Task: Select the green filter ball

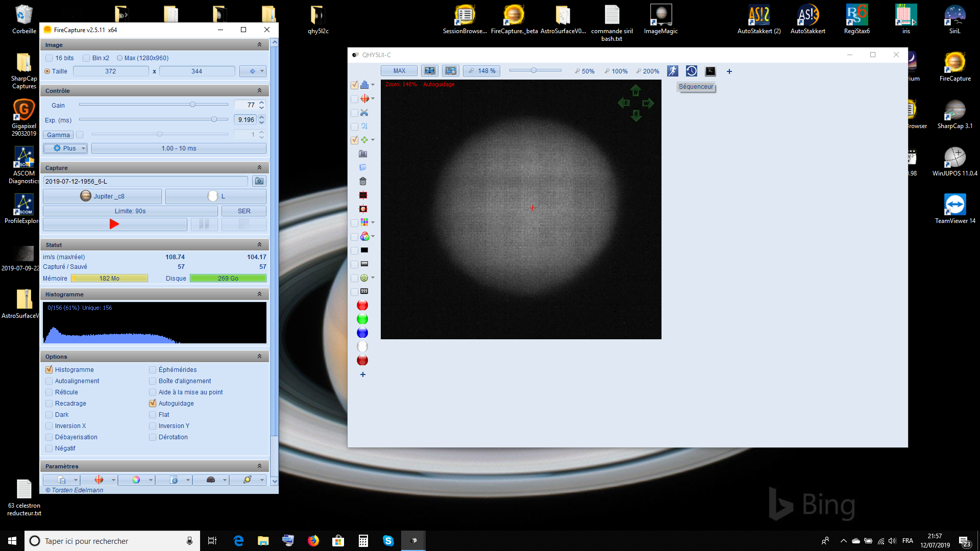Action: (362, 319)
